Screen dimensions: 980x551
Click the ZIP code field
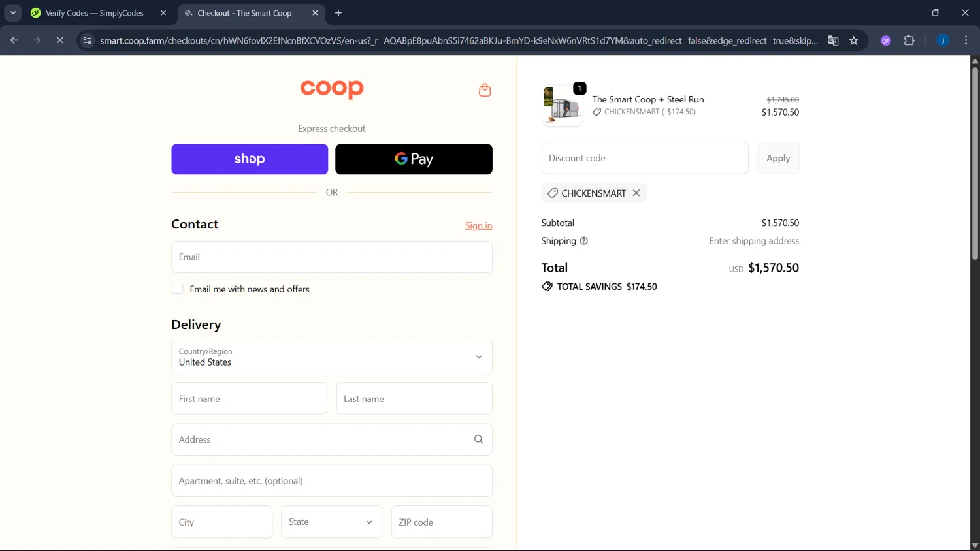click(442, 522)
